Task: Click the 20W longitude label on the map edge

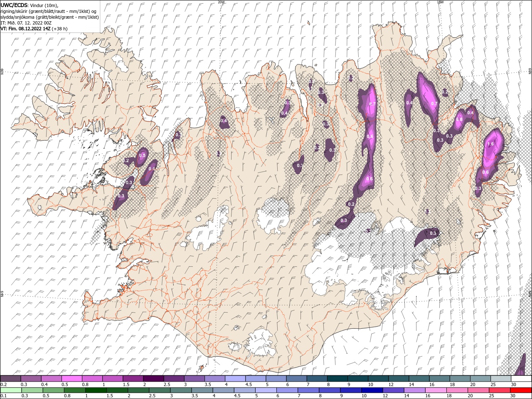Action: point(221,2)
